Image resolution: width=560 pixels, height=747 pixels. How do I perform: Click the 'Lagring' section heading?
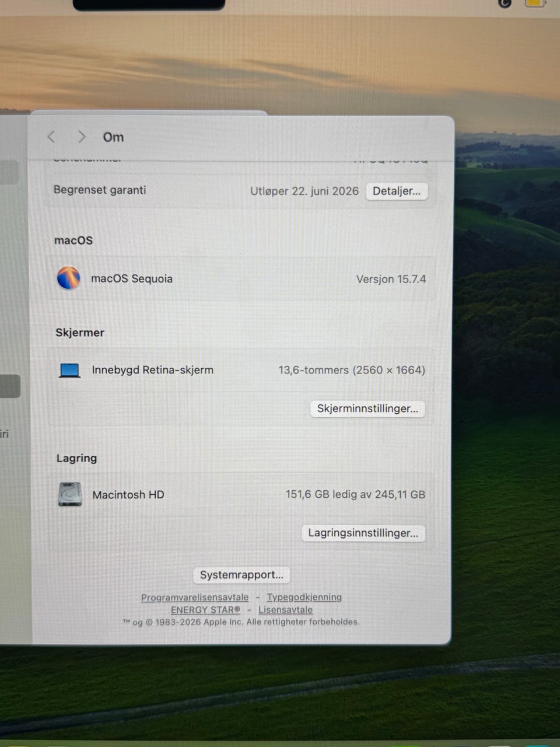click(x=76, y=458)
